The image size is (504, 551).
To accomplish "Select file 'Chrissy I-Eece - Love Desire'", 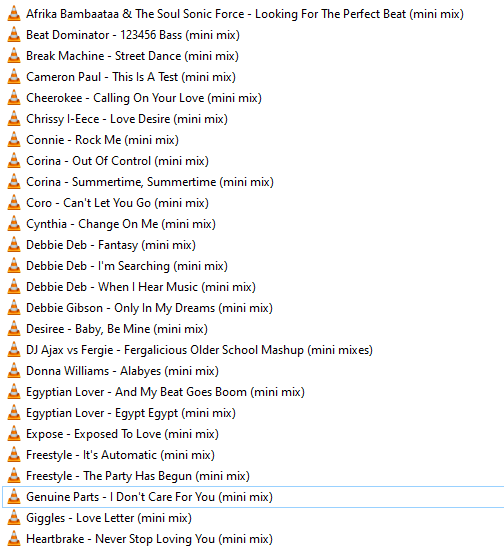I will 127,119.
